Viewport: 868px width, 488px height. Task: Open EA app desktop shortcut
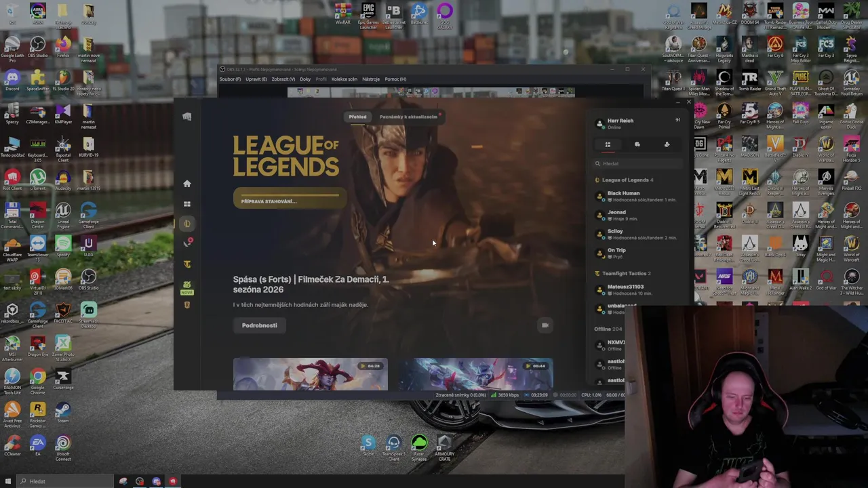point(37,447)
